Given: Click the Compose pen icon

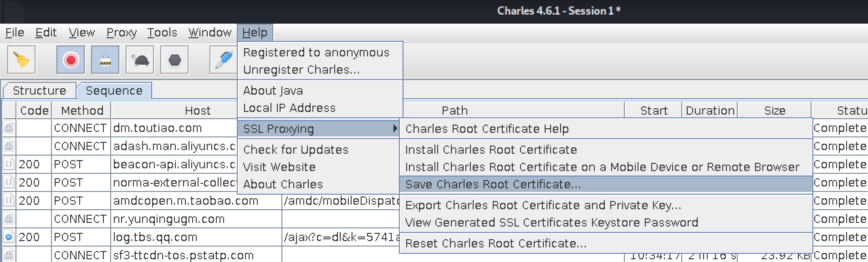Looking at the screenshot, I should pyautogui.click(x=223, y=60).
